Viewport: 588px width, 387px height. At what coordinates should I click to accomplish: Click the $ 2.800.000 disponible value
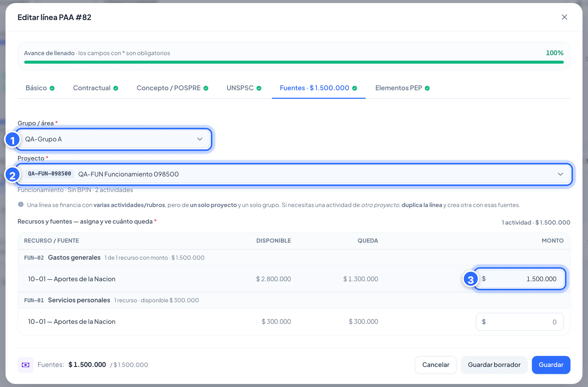[273, 279]
